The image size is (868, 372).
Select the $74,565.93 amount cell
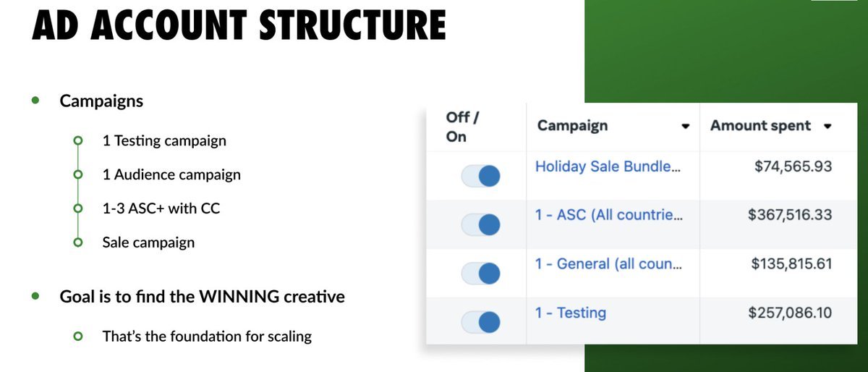791,166
